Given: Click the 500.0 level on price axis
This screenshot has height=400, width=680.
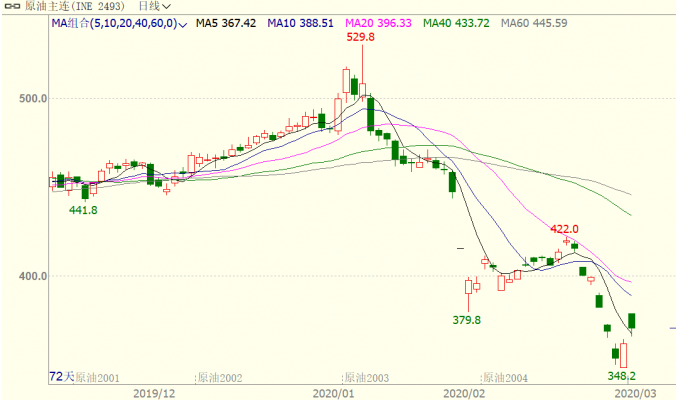Looking at the screenshot, I should (x=34, y=99).
